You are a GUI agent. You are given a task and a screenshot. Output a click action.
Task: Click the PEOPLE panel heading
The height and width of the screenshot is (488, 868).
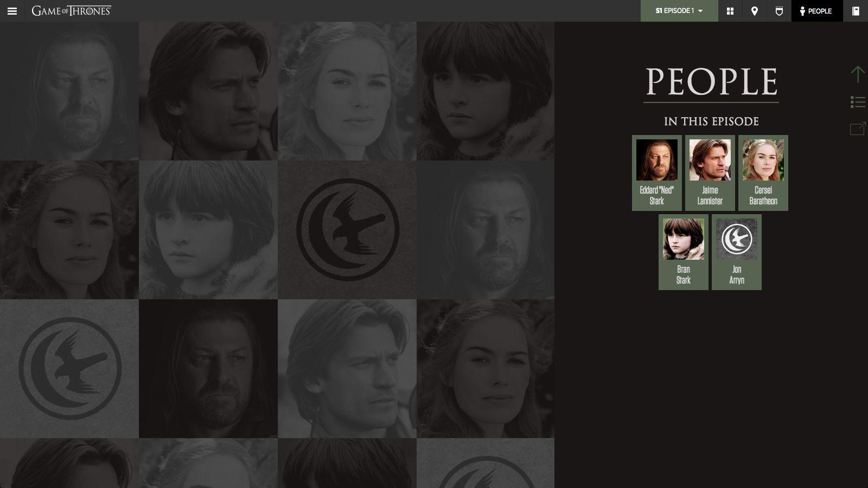point(711,82)
